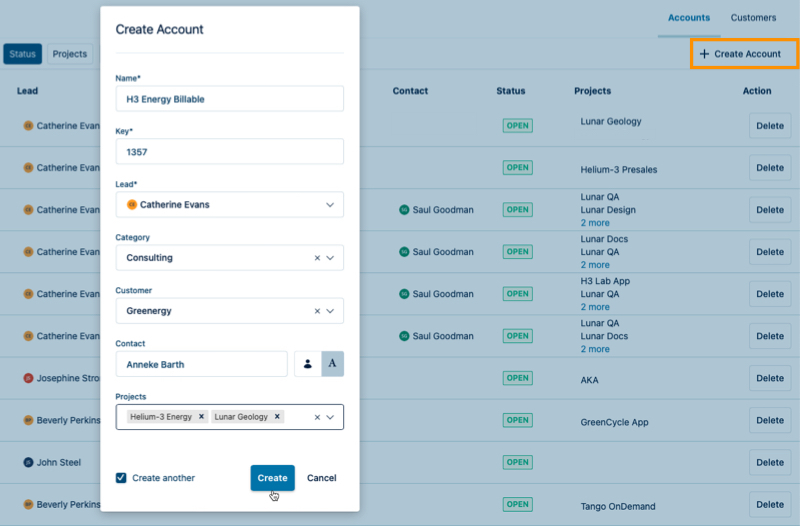Clear the Greenergy customer with the X

[x=317, y=311]
